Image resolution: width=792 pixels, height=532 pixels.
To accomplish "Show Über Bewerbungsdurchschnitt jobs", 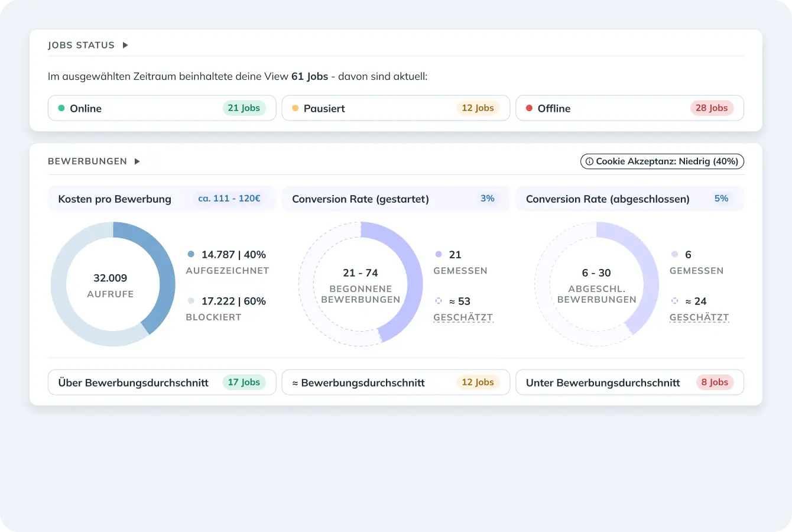I will point(161,382).
